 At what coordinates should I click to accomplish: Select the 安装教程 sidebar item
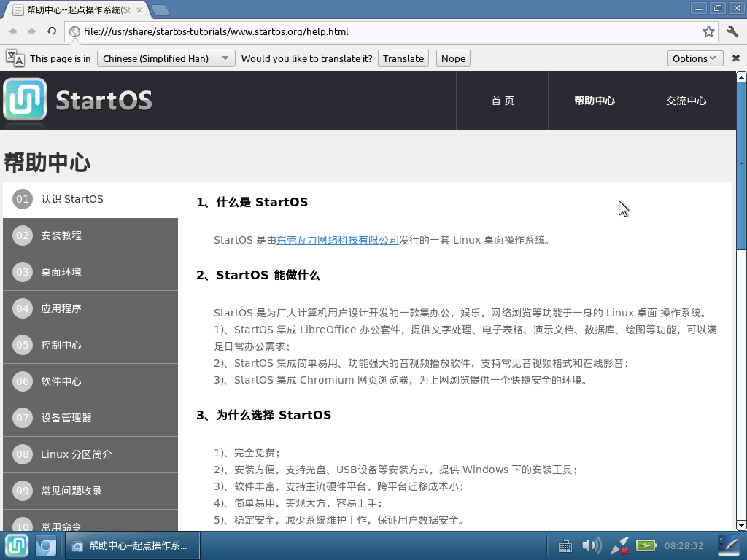(x=90, y=236)
